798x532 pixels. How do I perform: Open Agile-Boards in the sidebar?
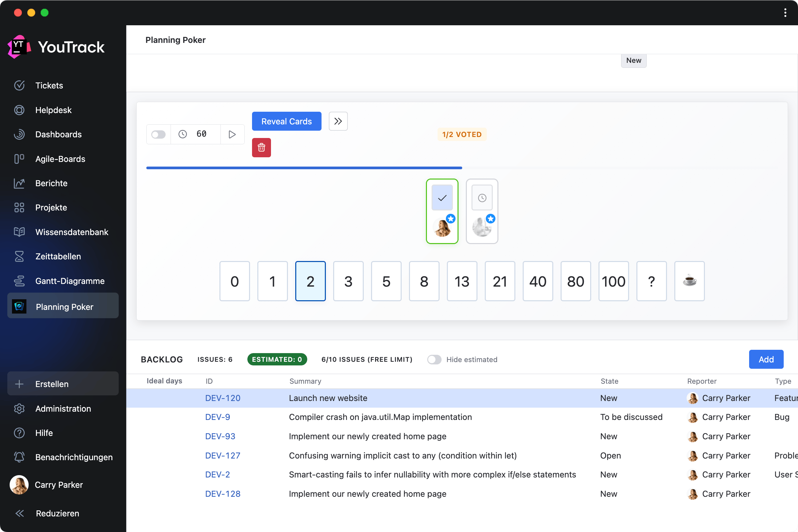[x=60, y=159]
